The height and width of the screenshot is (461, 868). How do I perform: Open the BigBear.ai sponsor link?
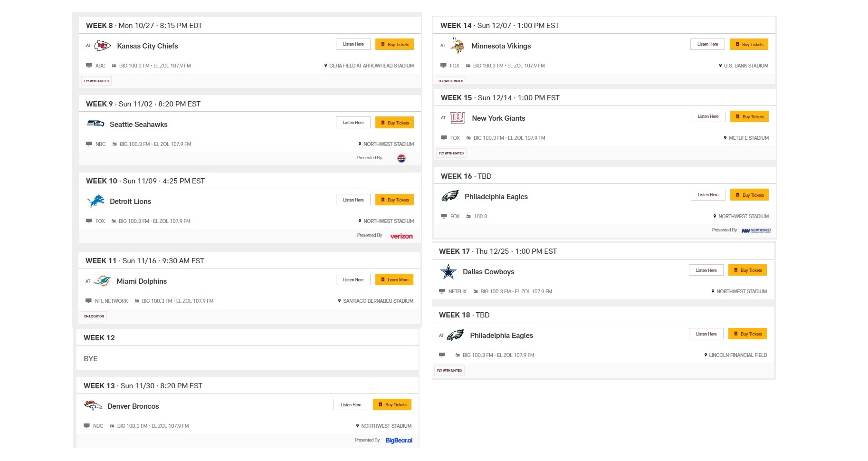point(399,441)
